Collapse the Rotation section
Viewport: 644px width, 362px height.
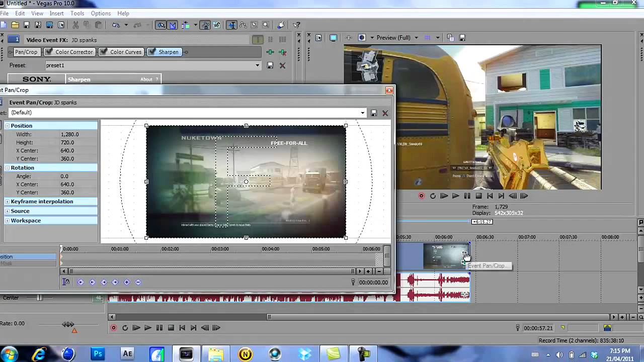tap(8, 167)
